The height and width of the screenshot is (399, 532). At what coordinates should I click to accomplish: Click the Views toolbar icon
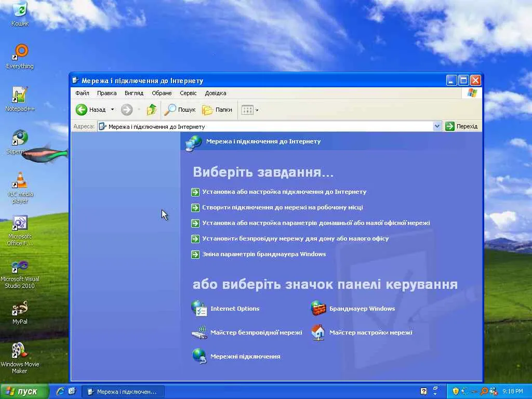pyautogui.click(x=247, y=110)
